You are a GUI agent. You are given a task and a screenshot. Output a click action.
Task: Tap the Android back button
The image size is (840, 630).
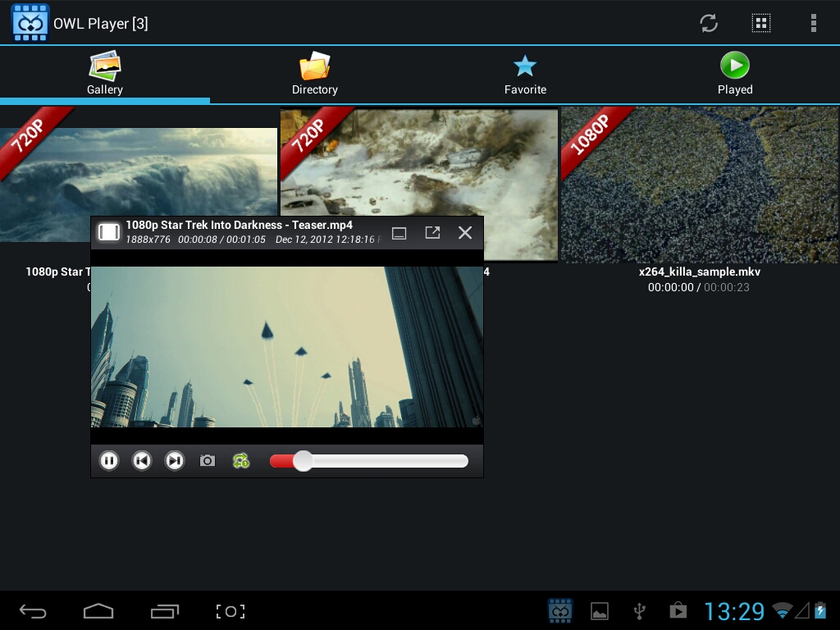[33, 611]
